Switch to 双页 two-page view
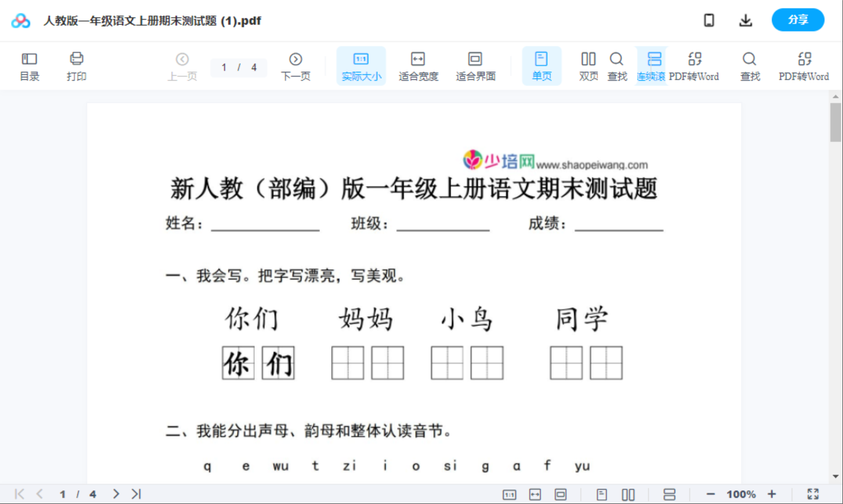 click(588, 65)
